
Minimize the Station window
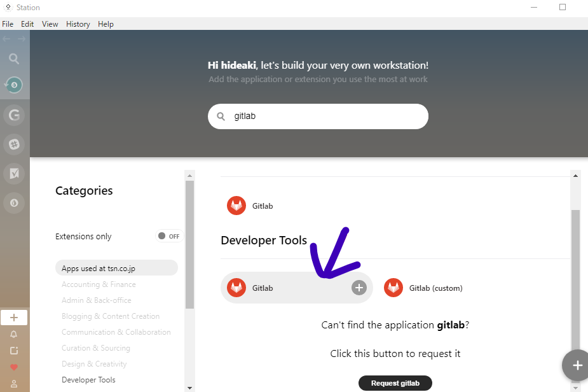534,7
